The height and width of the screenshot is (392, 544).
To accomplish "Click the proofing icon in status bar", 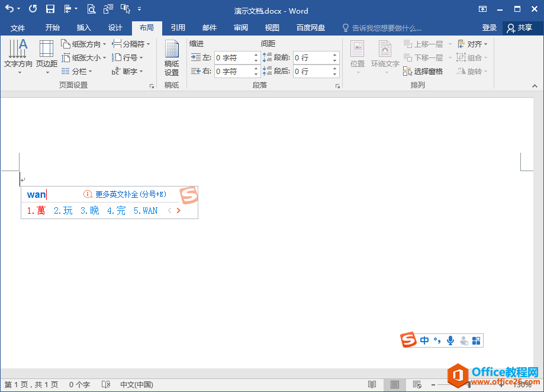I will click(106, 385).
